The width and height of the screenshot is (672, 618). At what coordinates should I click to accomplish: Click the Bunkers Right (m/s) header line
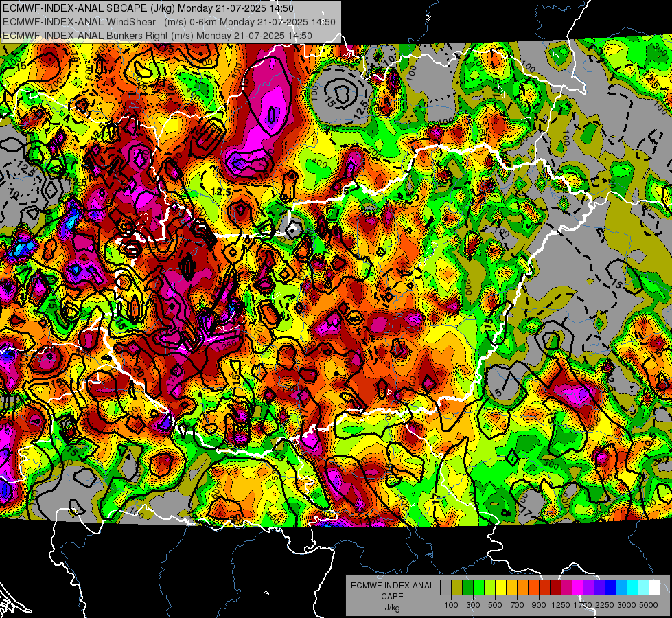pos(157,36)
